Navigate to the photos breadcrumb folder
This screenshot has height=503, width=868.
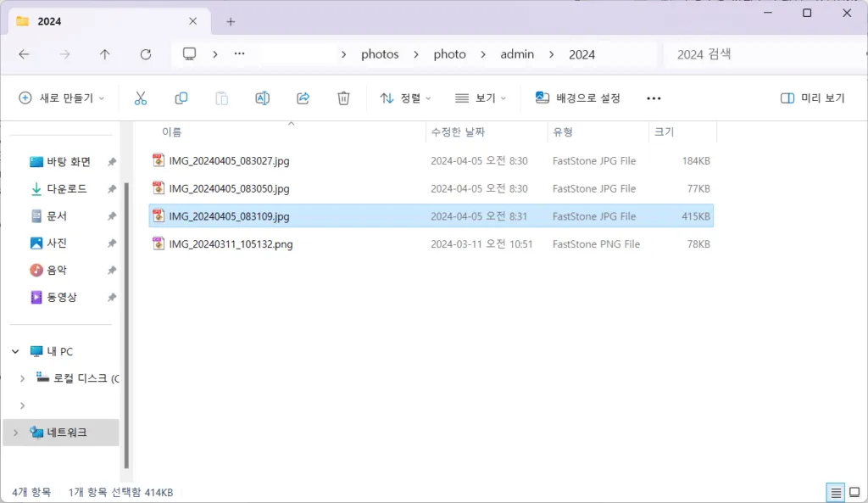pyautogui.click(x=380, y=53)
